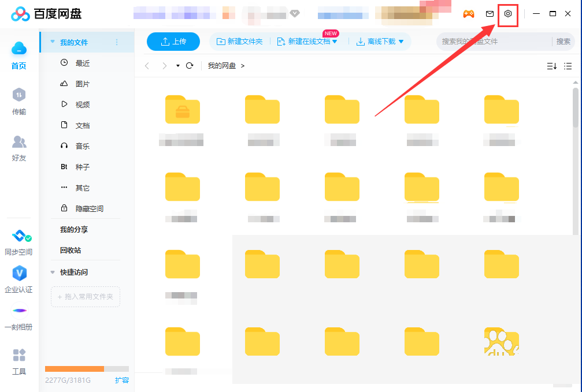Open 一刻相册 album

click(18, 317)
